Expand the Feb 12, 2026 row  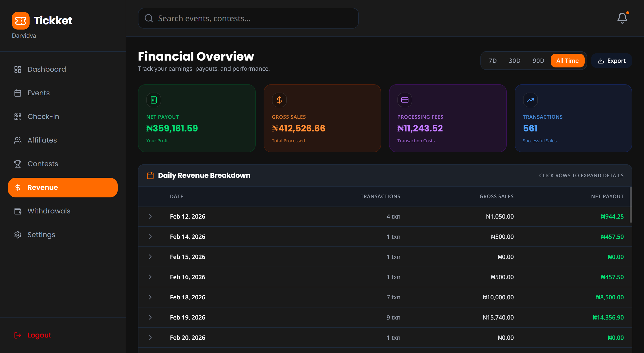[150, 216]
